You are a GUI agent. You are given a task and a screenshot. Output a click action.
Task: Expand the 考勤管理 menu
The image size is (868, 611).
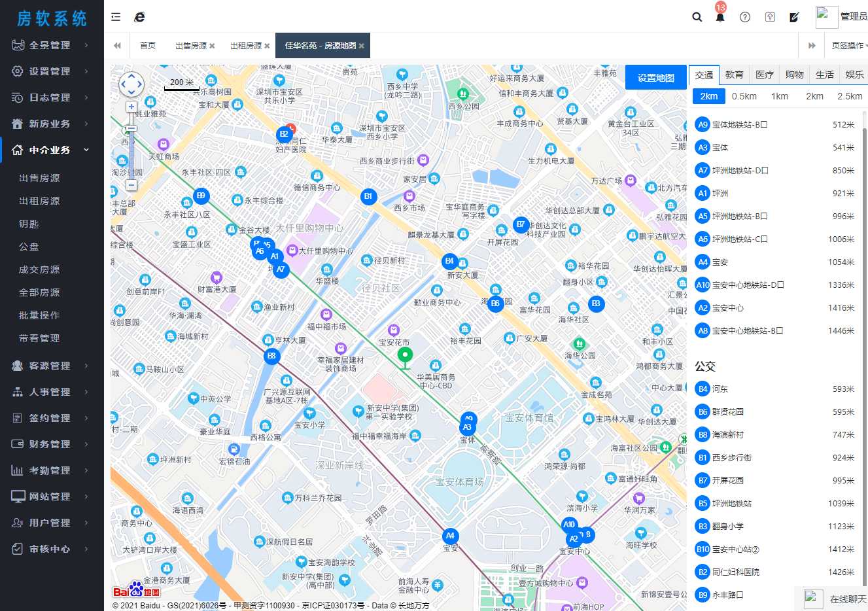[x=52, y=470]
